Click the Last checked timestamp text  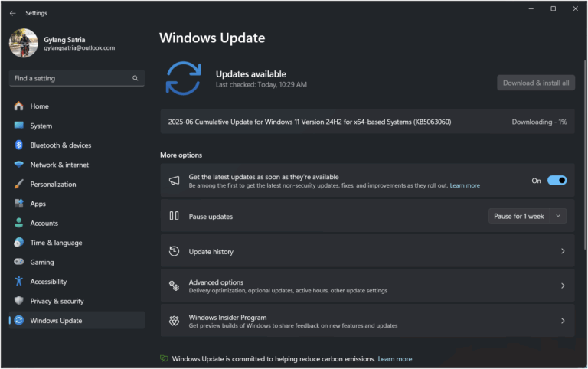pyautogui.click(x=261, y=84)
